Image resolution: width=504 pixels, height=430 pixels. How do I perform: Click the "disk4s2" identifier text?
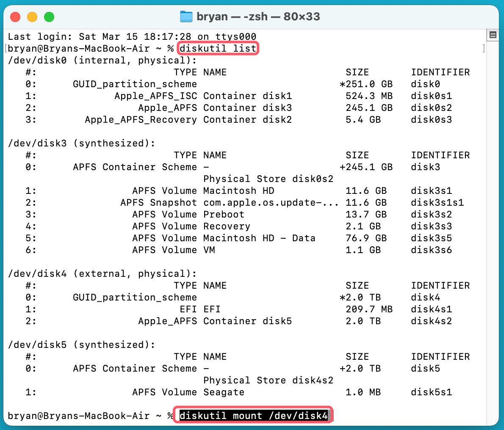[431, 321]
